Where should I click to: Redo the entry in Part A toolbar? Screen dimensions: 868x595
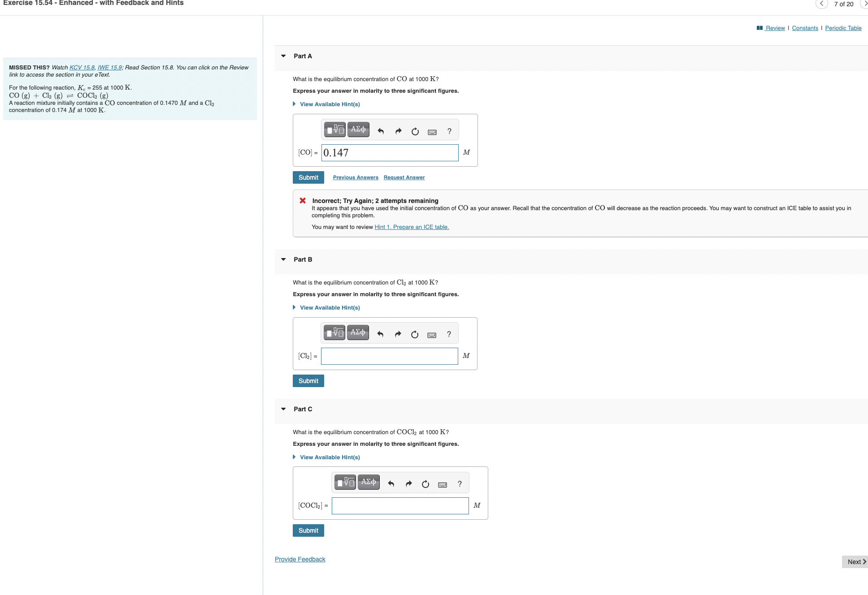coord(398,130)
